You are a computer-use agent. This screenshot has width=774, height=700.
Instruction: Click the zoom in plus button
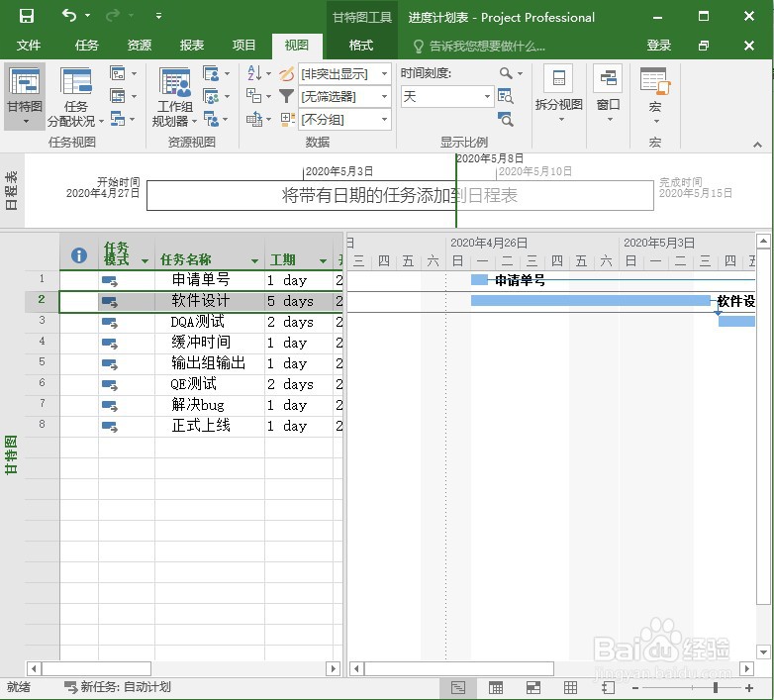pyautogui.click(x=749, y=688)
